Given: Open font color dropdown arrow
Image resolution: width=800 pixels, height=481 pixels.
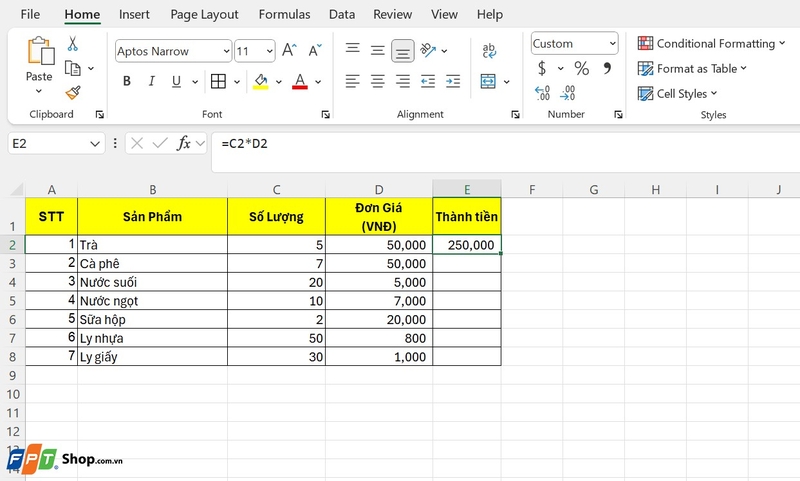Looking at the screenshot, I should 318,82.
